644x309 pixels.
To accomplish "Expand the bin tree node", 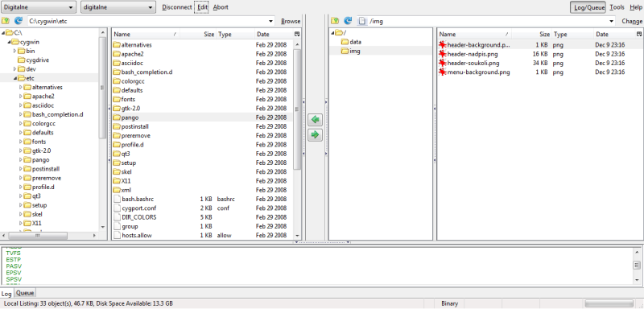I will pos(14,51).
